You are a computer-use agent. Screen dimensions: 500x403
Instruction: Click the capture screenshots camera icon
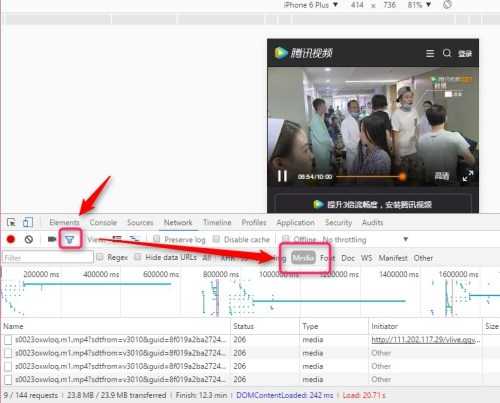(x=51, y=239)
